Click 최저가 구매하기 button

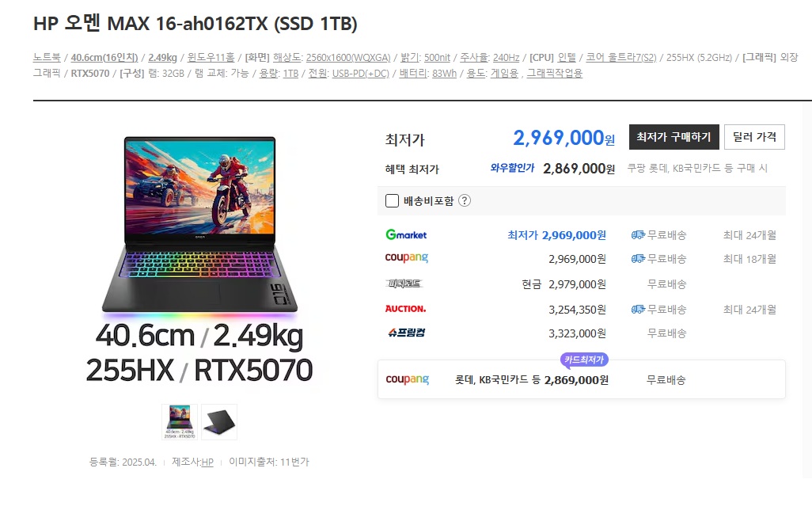click(x=674, y=137)
